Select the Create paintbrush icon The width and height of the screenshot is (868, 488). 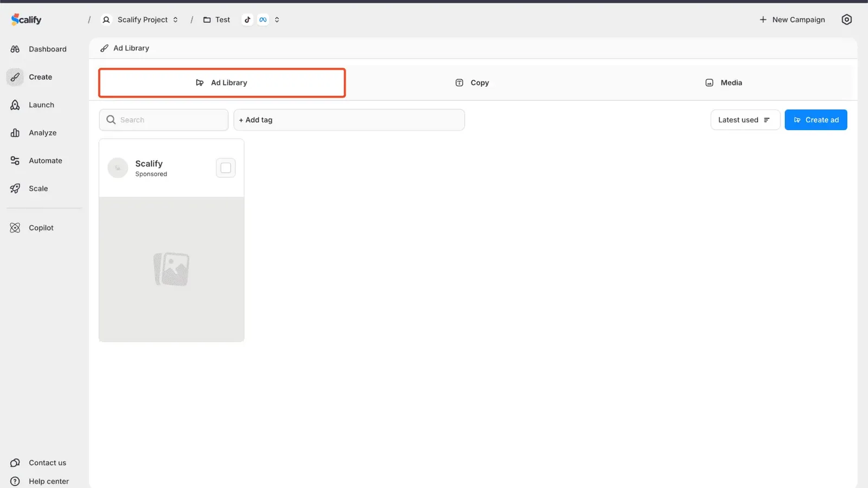pyautogui.click(x=15, y=77)
